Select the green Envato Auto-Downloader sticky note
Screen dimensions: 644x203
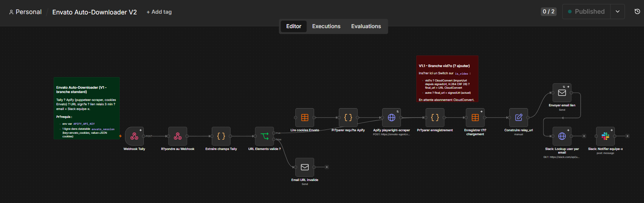coord(86,108)
